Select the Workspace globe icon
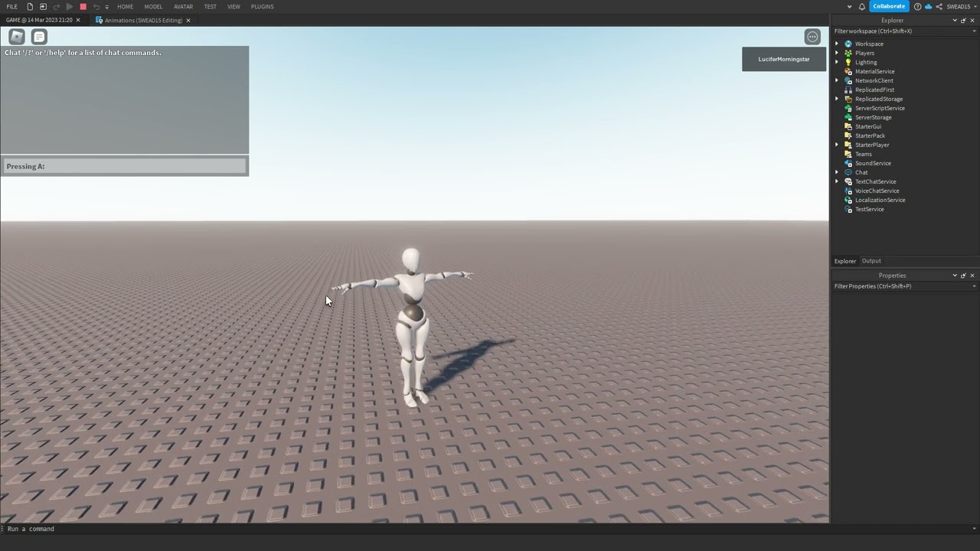Image resolution: width=980 pixels, height=551 pixels. coord(848,44)
